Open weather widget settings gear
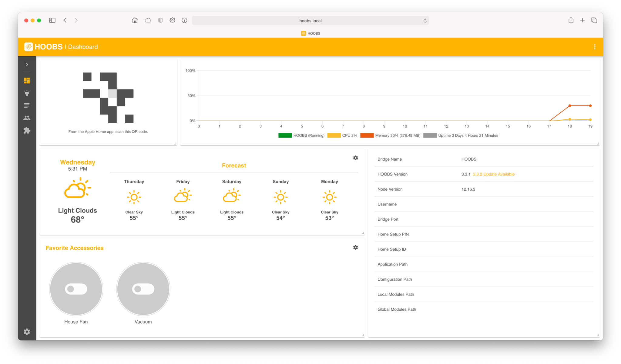The height and width of the screenshot is (364, 621). (355, 158)
